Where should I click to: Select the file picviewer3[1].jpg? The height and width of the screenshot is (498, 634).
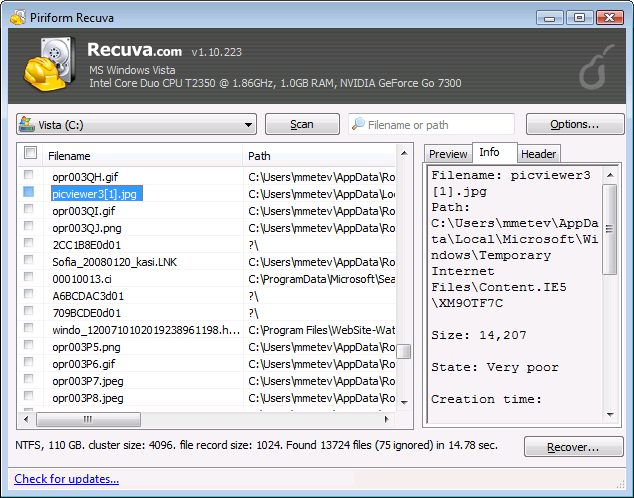point(97,194)
